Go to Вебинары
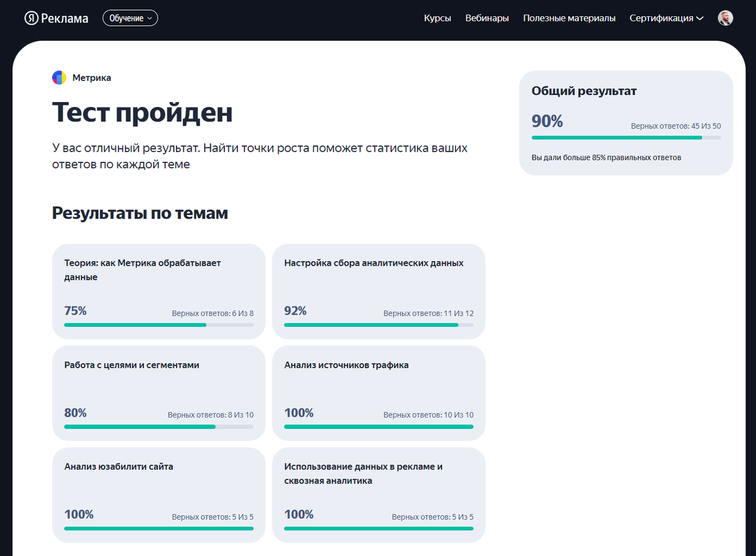 point(487,18)
